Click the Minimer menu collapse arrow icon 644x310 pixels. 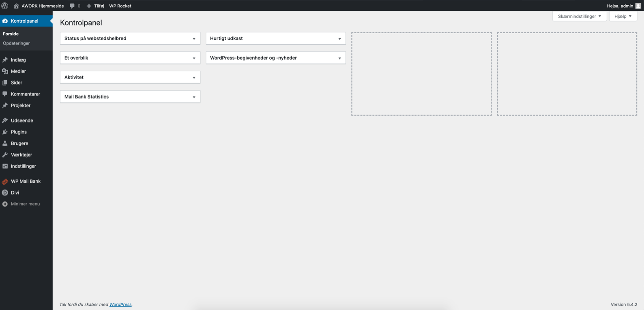5,204
